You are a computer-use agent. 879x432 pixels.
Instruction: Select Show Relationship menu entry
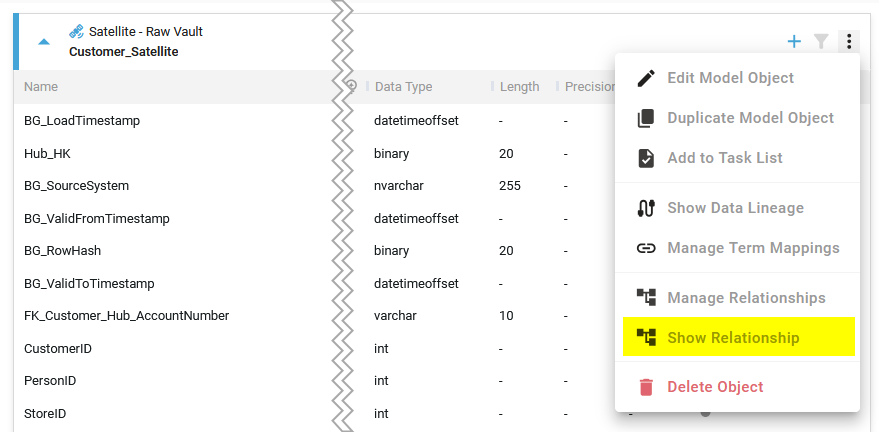733,338
